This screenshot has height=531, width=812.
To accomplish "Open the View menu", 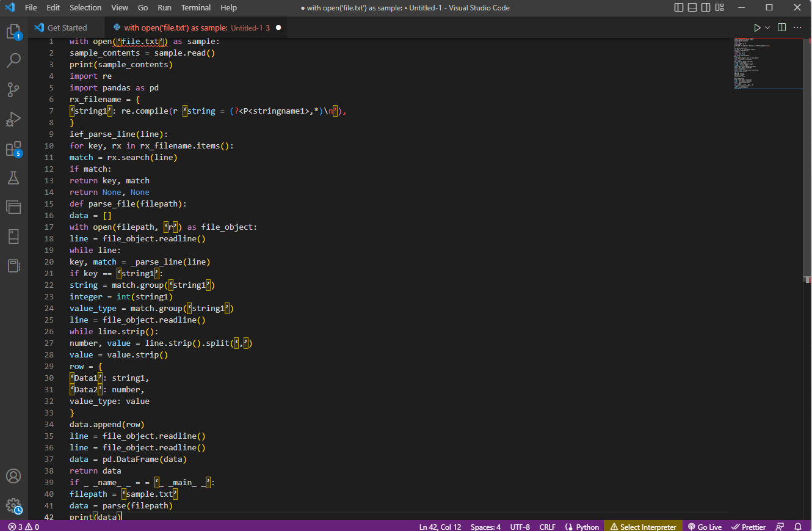I will tap(120, 8).
